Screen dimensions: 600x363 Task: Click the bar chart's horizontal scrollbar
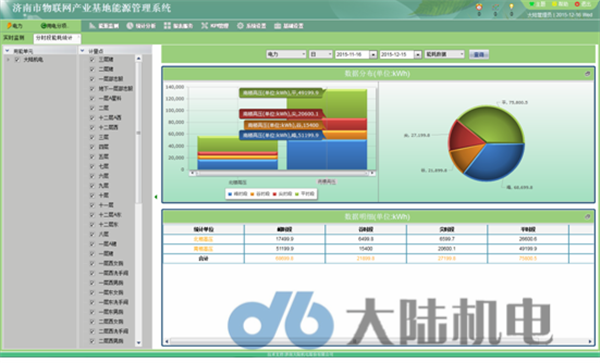click(x=282, y=173)
